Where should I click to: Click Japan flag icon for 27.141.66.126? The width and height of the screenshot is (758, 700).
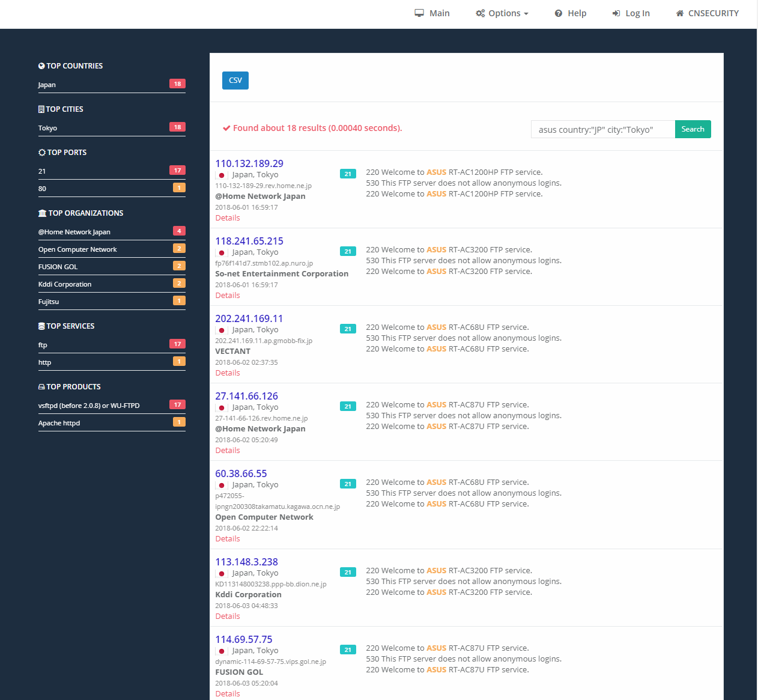point(222,408)
